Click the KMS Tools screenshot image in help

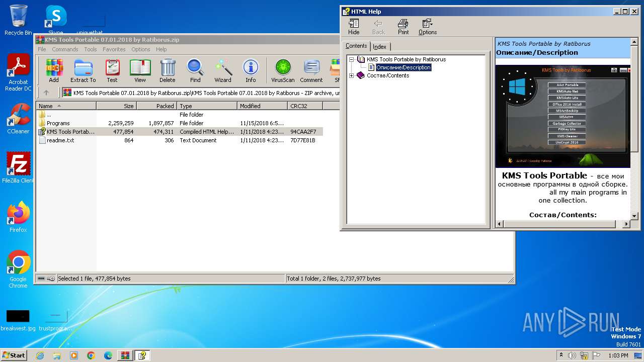[562, 116]
